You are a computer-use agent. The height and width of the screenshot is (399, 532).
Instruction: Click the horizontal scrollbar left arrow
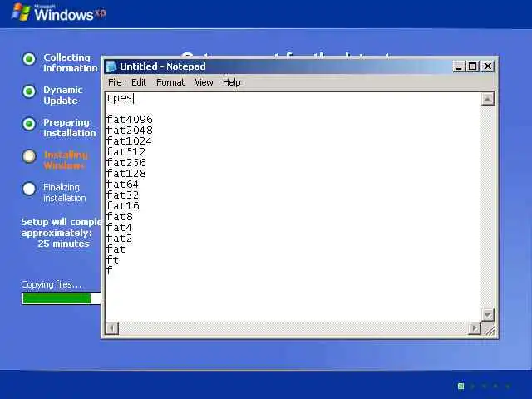(x=111, y=328)
